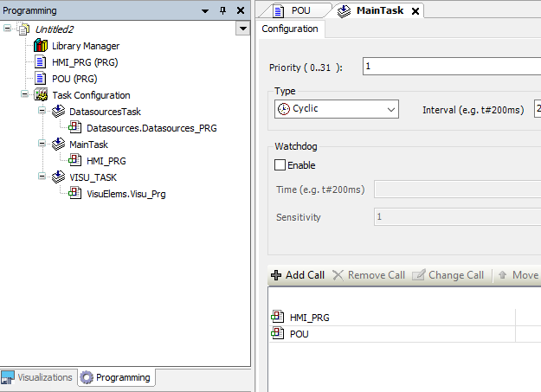Collapse the Task Configuration tree node
This screenshot has height=392, width=541.
(24, 95)
